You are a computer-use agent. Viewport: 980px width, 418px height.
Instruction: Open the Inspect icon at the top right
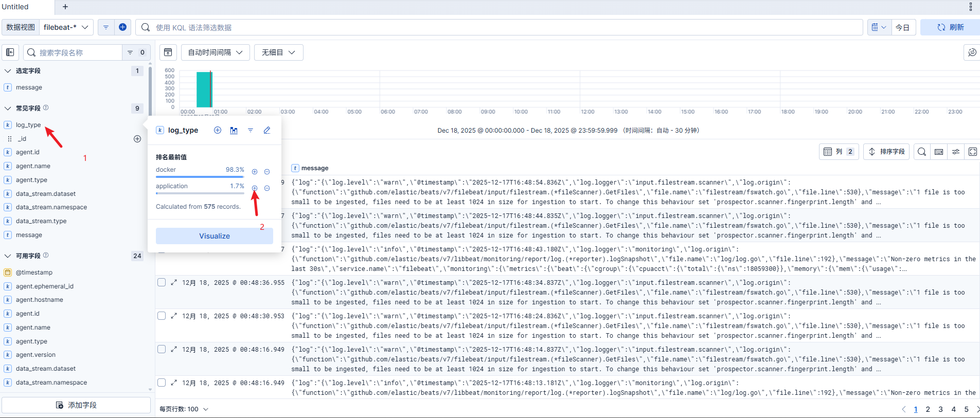(x=972, y=52)
